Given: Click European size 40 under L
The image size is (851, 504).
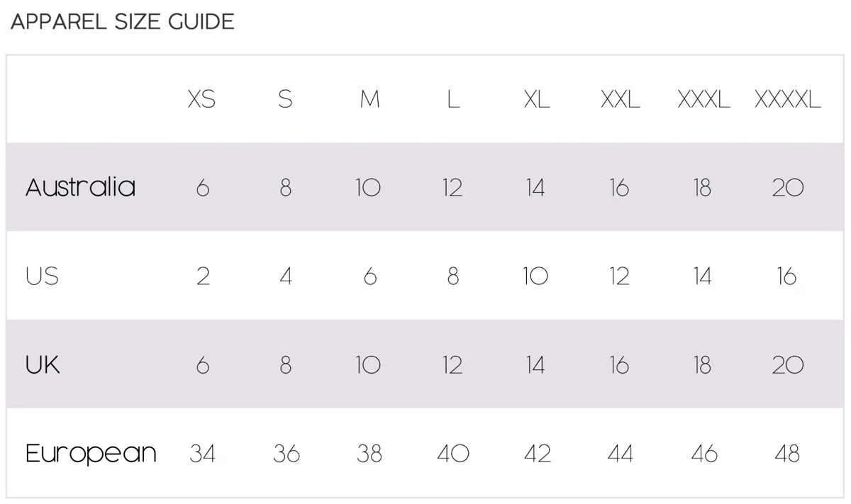Looking at the screenshot, I should 452,454.
